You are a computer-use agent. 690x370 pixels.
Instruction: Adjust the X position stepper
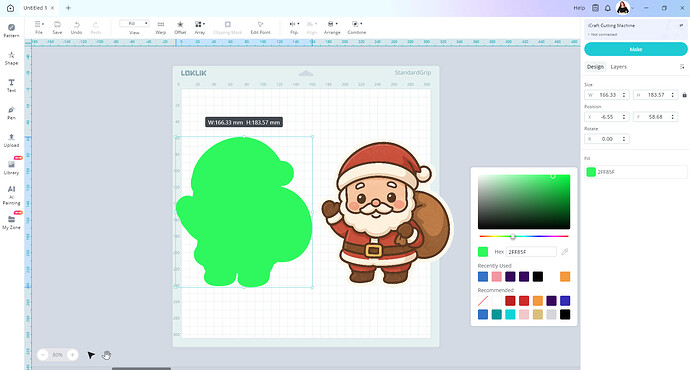tap(624, 117)
